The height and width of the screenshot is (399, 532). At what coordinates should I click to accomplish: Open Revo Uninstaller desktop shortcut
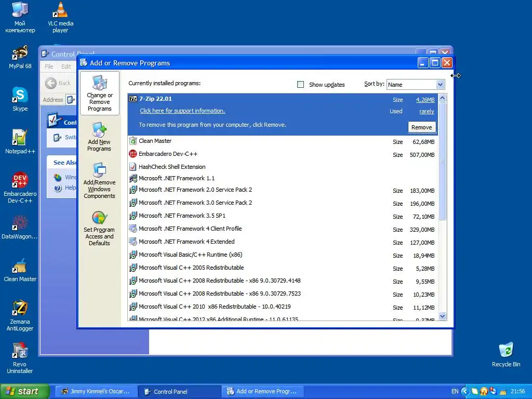(x=20, y=351)
